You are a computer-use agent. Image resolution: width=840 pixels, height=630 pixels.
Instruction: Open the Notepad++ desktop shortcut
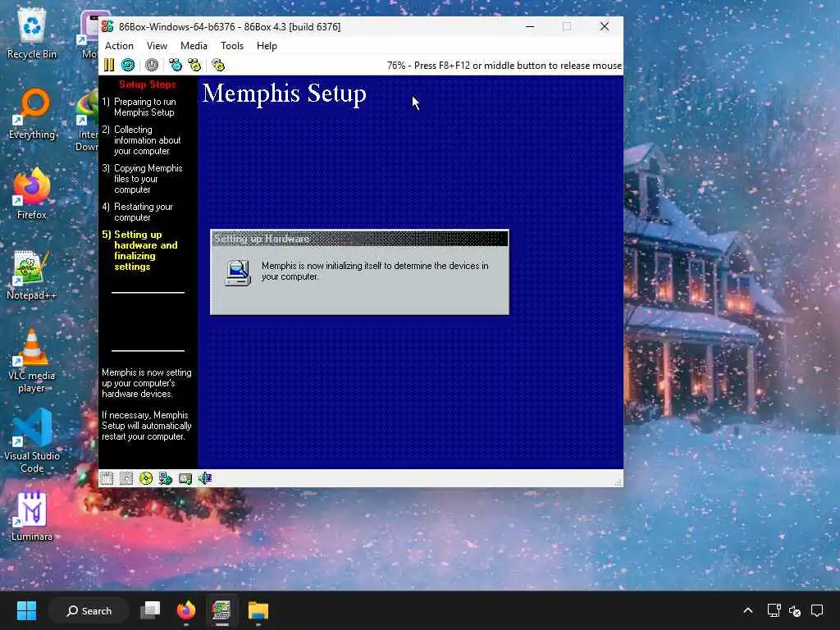point(32,275)
